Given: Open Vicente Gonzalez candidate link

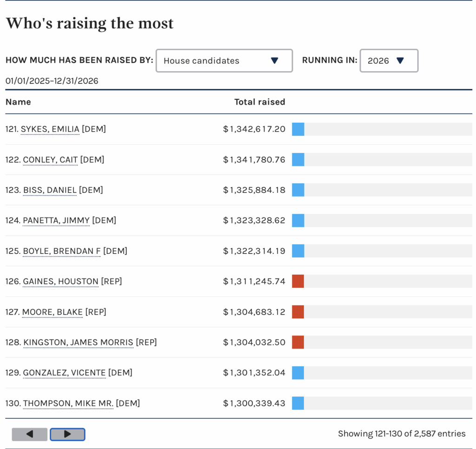Looking at the screenshot, I should [x=64, y=373].
